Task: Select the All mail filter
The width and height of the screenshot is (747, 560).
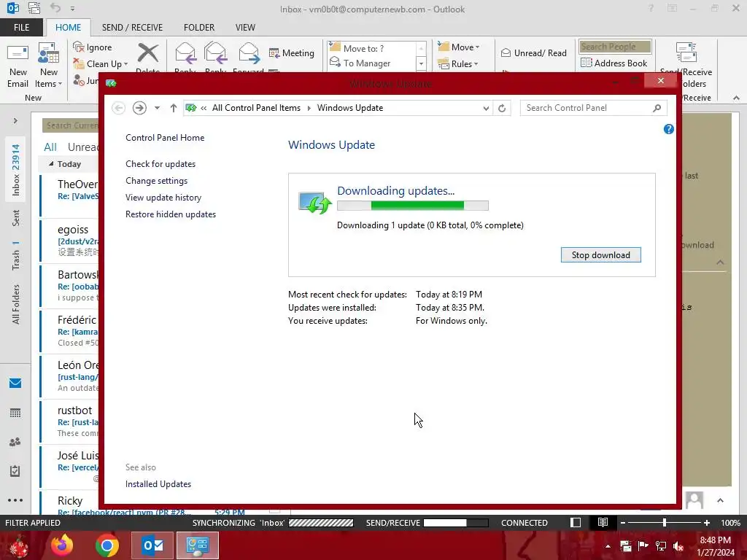Action: point(50,147)
